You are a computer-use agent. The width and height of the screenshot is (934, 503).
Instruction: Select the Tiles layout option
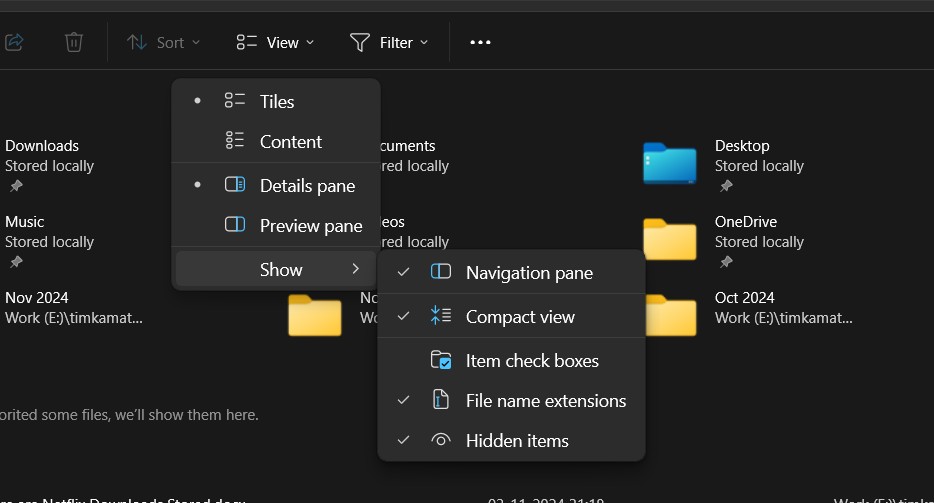point(276,101)
